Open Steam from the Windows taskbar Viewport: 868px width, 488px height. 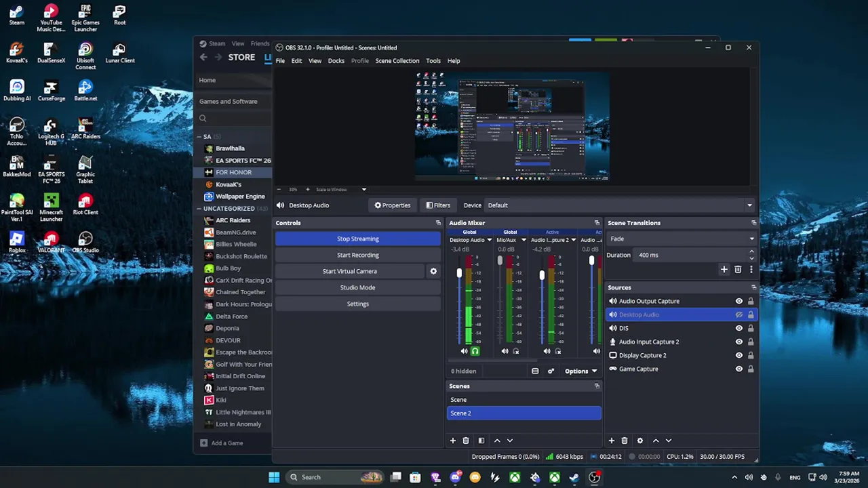pyautogui.click(x=574, y=477)
